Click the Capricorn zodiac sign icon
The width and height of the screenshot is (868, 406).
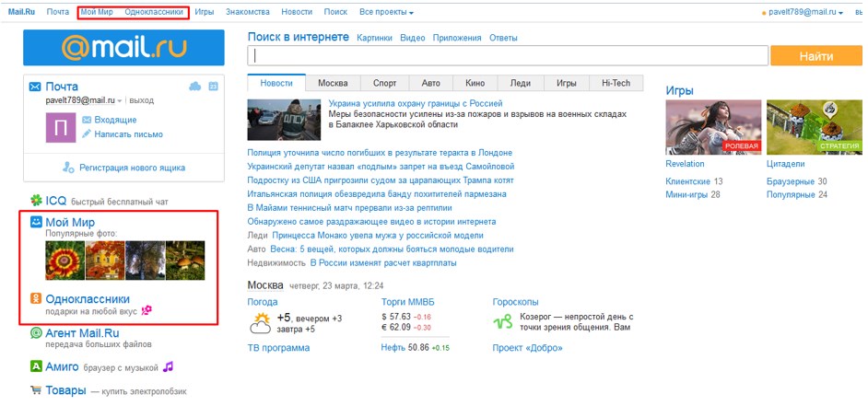503,321
